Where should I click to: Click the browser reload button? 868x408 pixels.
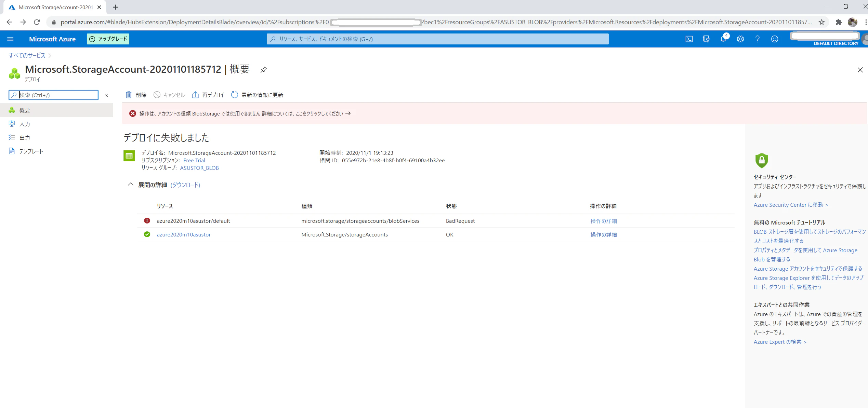pyautogui.click(x=37, y=22)
